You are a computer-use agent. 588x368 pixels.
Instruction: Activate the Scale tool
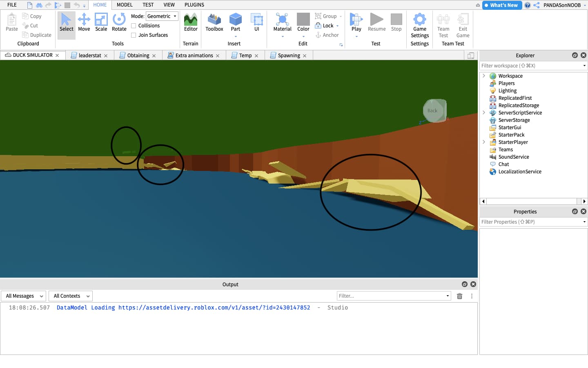point(101,22)
